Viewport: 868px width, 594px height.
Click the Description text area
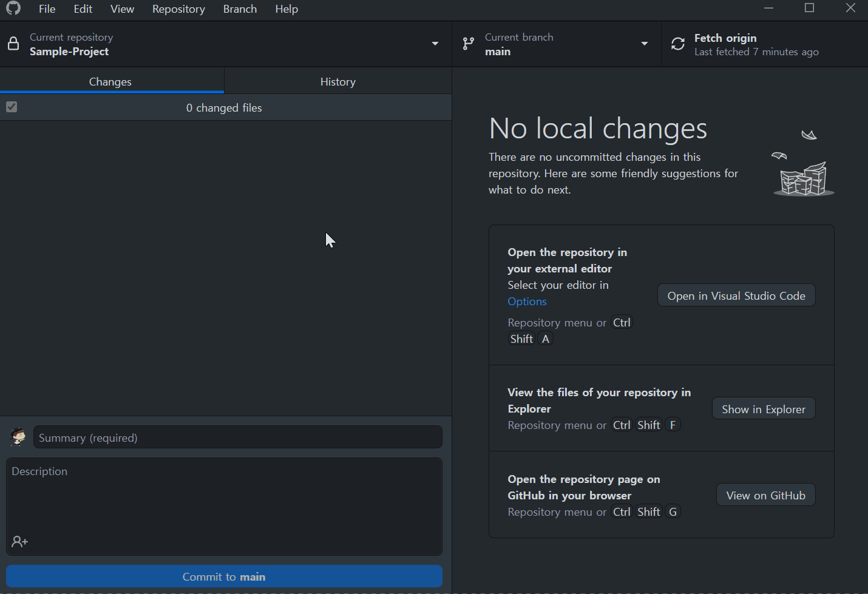click(224, 506)
